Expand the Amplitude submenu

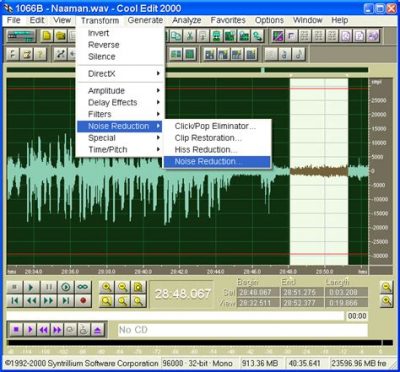pos(120,91)
